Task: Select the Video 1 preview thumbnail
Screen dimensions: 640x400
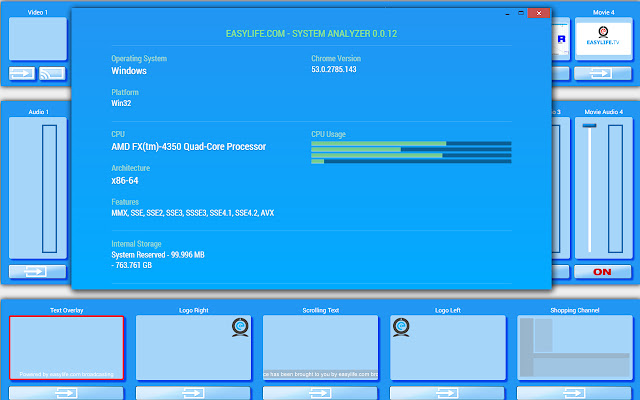Action: pos(38,39)
